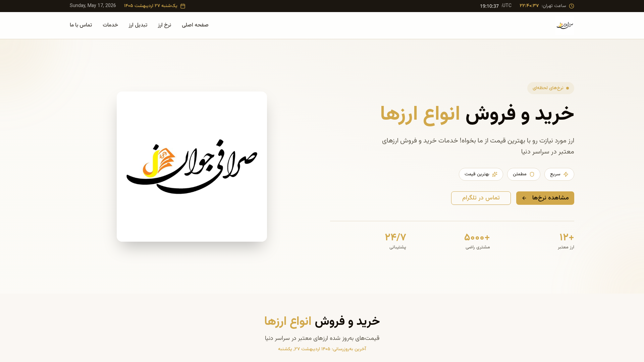Open the تبدیل ارز menu item
Viewport: 644px width, 362px height.
tap(138, 25)
